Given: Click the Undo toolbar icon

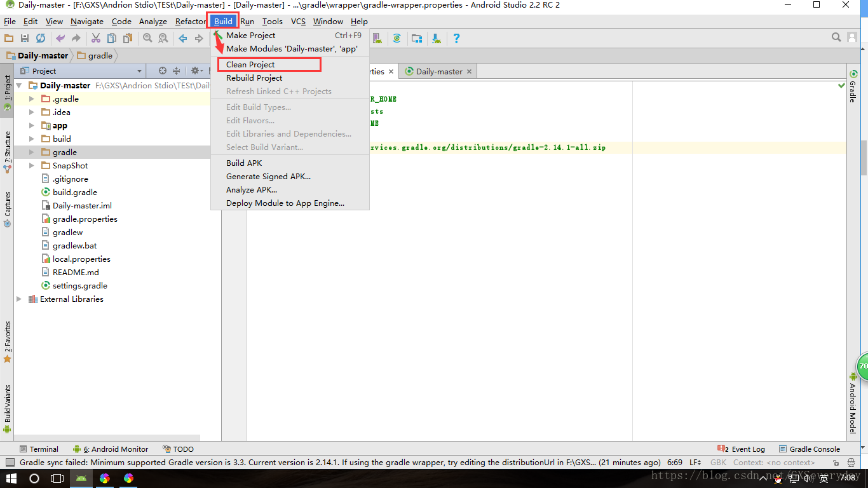Looking at the screenshot, I should tap(60, 38).
